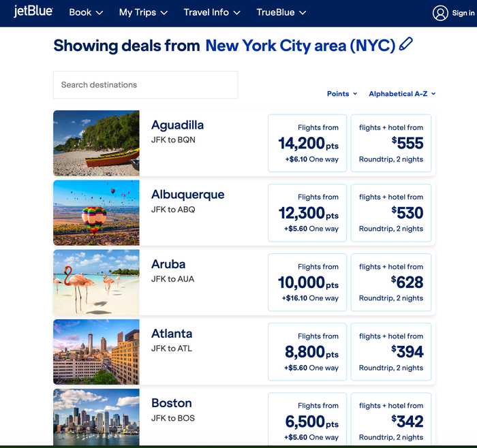Open the Aruba flamingo thumbnail
The height and width of the screenshot is (448, 477).
(96, 283)
